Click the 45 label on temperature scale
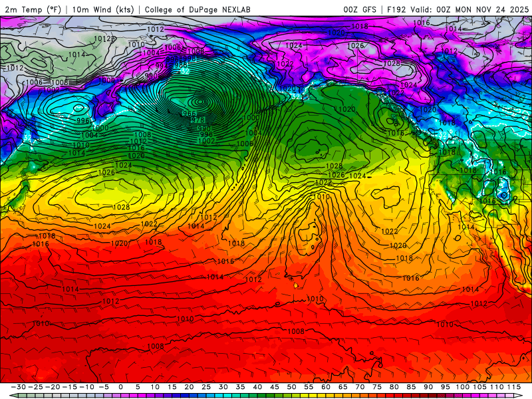The width and height of the screenshot is (532, 399). click(x=275, y=387)
